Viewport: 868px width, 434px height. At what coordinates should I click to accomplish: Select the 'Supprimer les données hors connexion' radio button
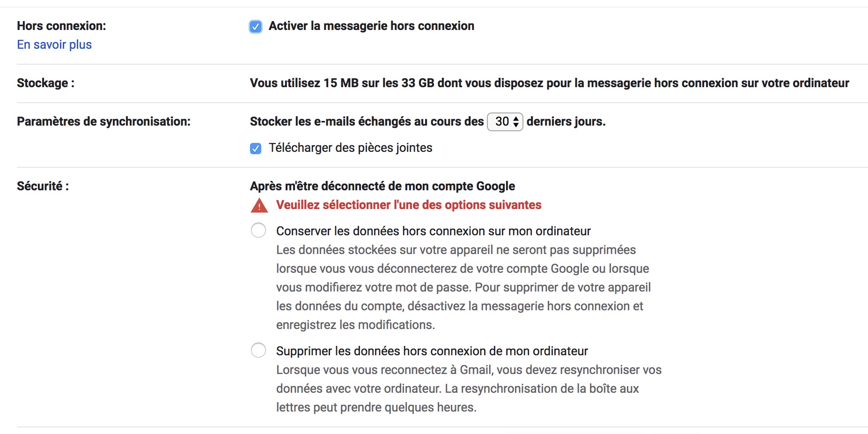coord(258,351)
